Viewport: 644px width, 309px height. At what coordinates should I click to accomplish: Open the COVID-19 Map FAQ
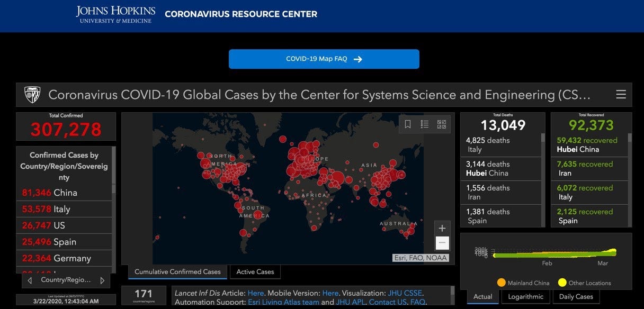click(x=324, y=59)
